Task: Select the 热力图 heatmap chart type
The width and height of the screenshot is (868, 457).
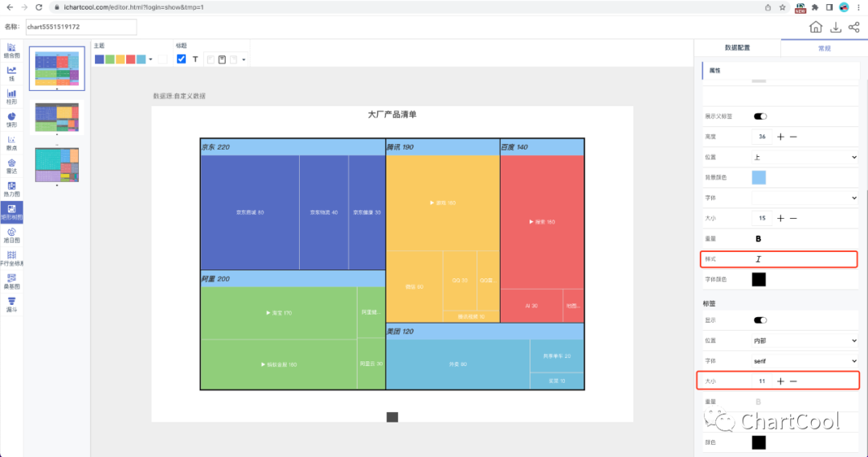Action: click(x=11, y=189)
